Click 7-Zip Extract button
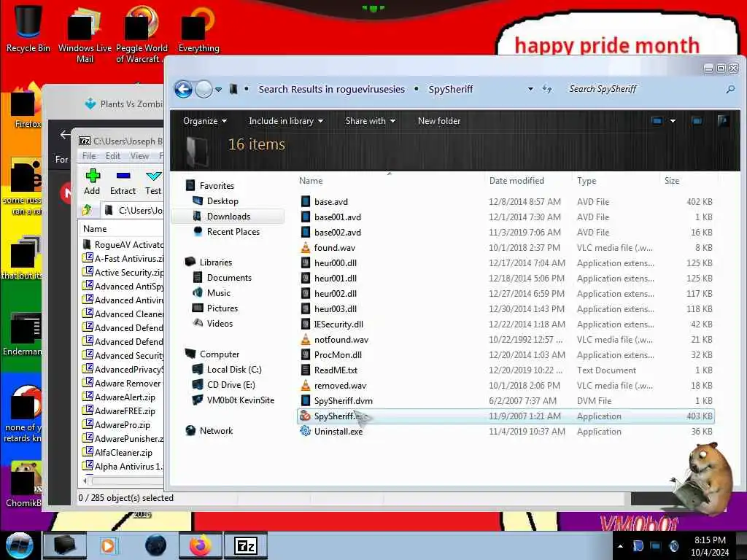747x560 pixels. pos(123,182)
